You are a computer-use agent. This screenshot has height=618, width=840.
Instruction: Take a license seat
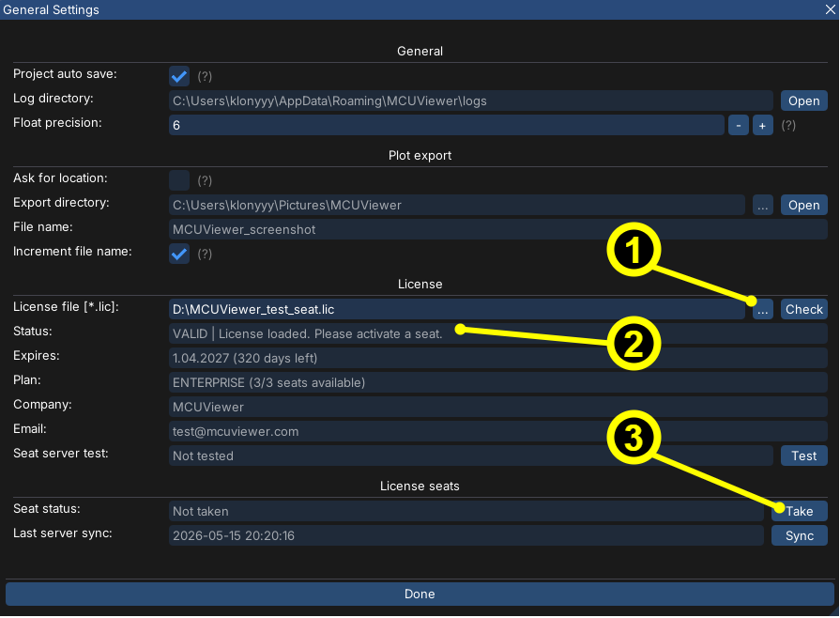[x=800, y=511]
